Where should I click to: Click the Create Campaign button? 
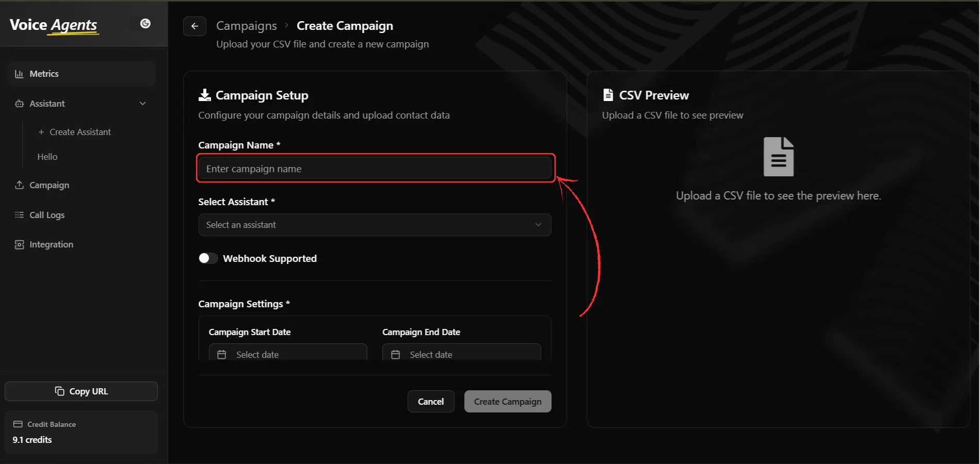tap(508, 402)
